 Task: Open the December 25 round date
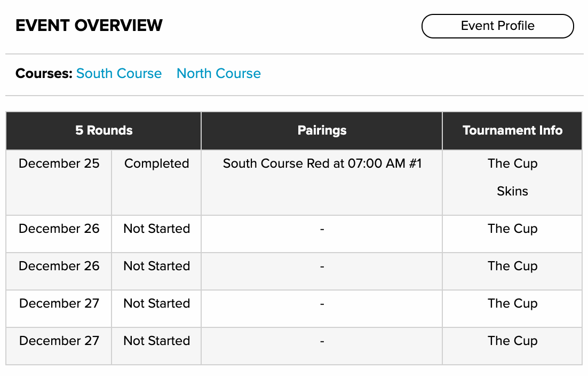click(59, 163)
